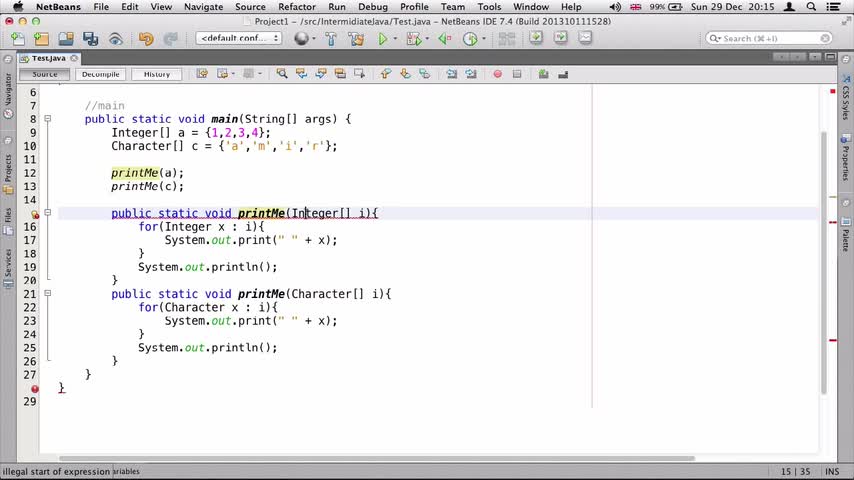Start macro recording with red circle
This screenshot has width=854, height=480.
(497, 74)
